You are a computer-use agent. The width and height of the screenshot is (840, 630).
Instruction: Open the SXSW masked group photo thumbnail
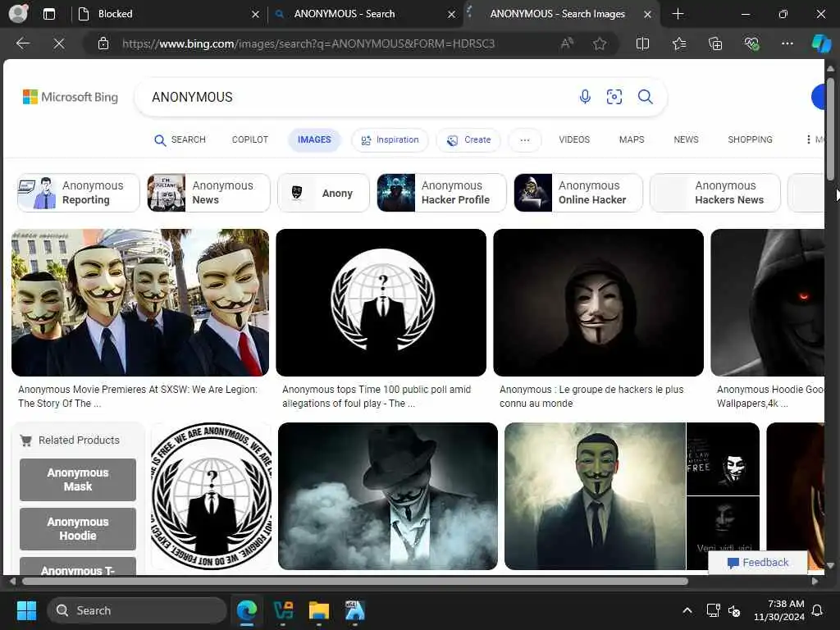(139, 303)
